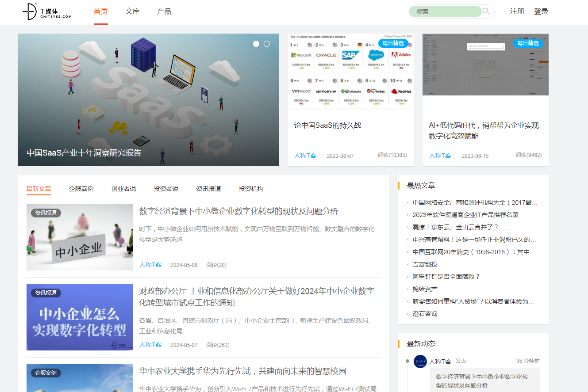Click author 人称T客 dated 2024-05-07
This screenshot has height=392, width=588.
pos(150,345)
